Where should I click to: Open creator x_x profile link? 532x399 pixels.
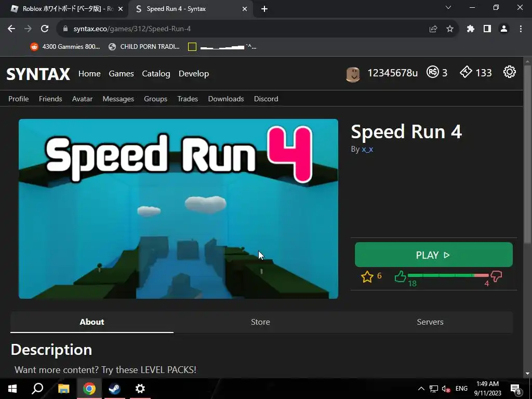[367, 149]
